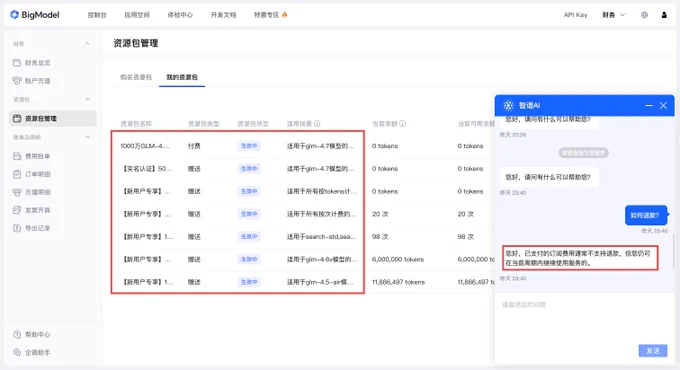Click the info icon beside 适用场景 header
Image resolution: width=680 pixels, height=370 pixels.
pos(317,124)
